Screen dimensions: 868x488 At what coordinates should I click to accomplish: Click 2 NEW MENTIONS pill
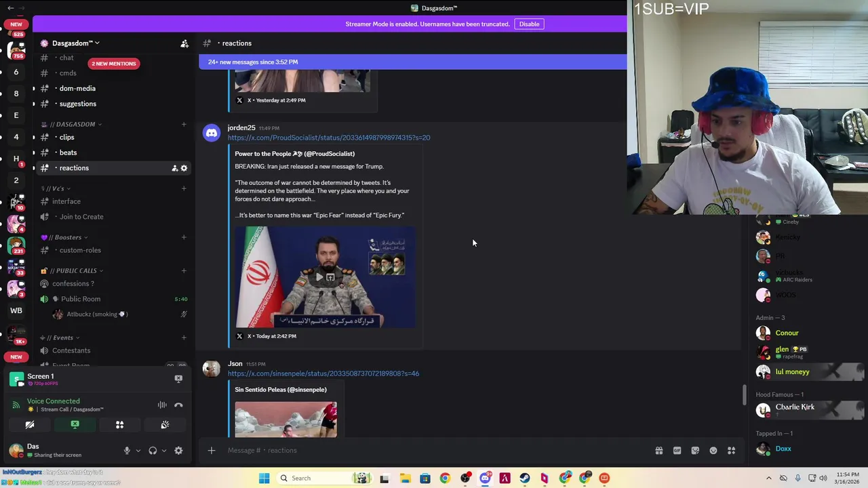[114, 64]
